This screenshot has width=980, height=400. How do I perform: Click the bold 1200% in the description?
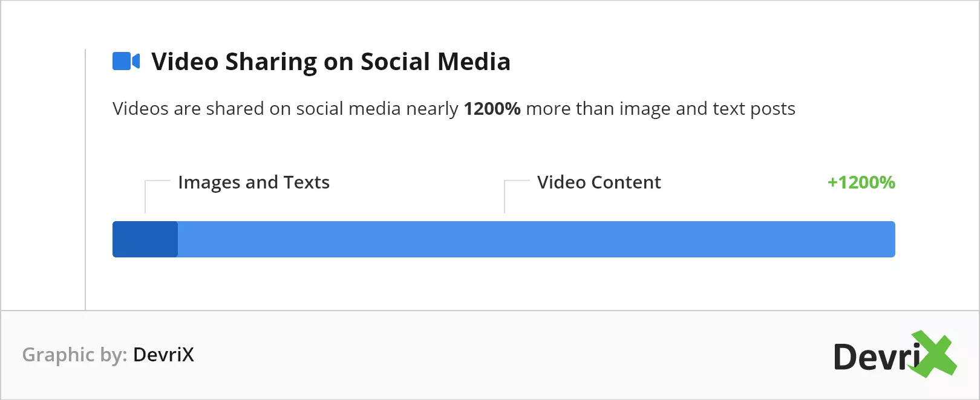[x=492, y=109]
